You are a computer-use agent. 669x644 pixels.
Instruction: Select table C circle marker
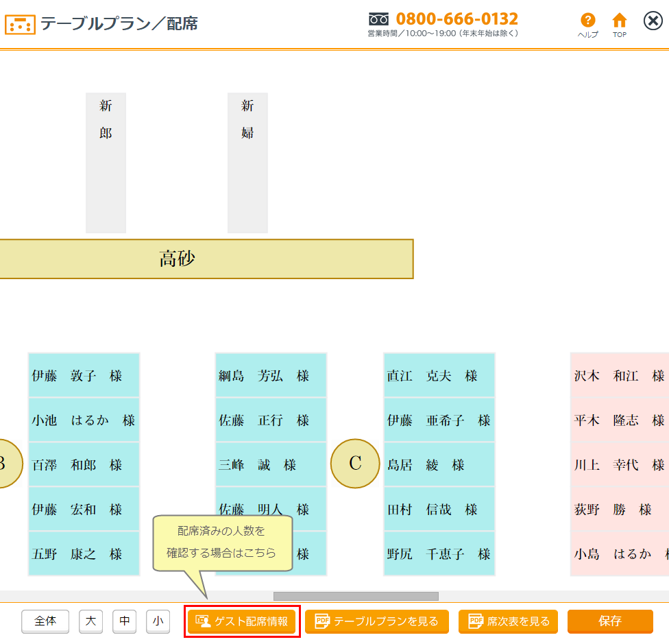coord(355,464)
